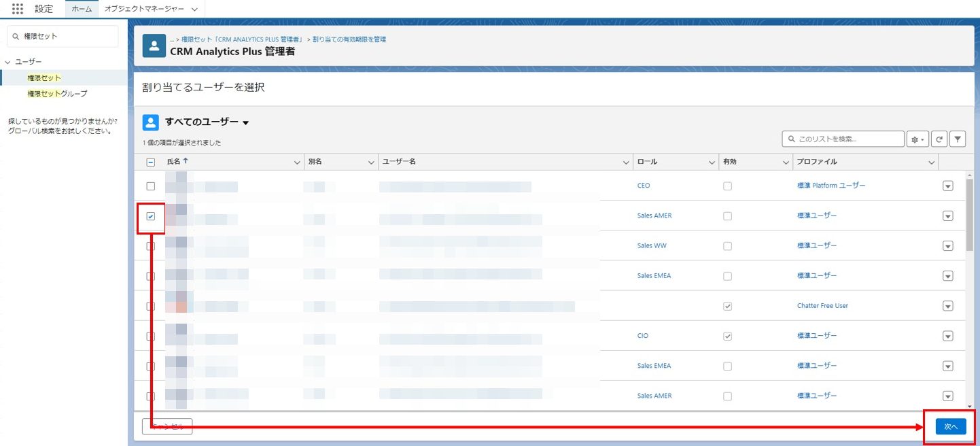Click the プロファイル column header label

pos(816,162)
